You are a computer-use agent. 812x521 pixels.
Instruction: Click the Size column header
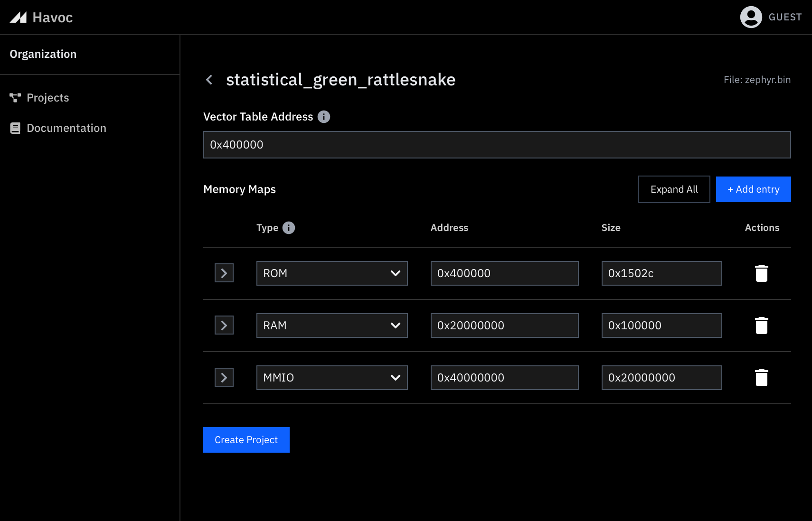tap(611, 228)
